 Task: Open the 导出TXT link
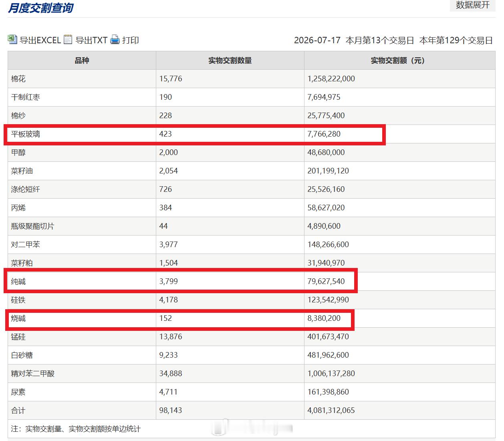[x=91, y=40]
